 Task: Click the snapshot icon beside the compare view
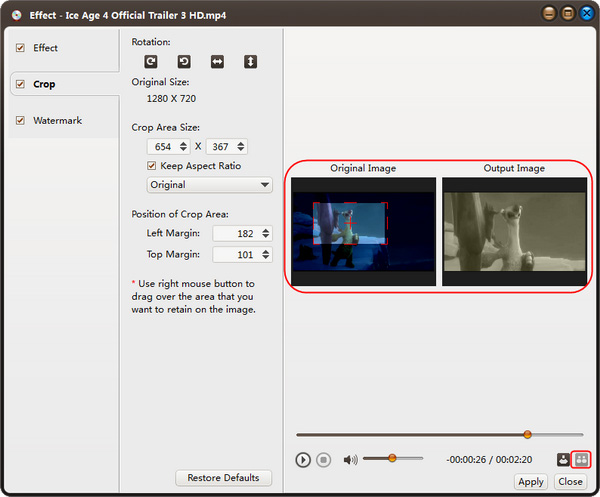[x=564, y=460]
